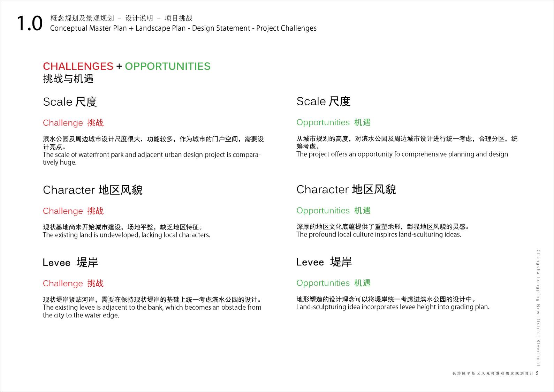Click the right 'Levee 堤岸' heading
Screen dimensions: 554x392
(x=324, y=262)
